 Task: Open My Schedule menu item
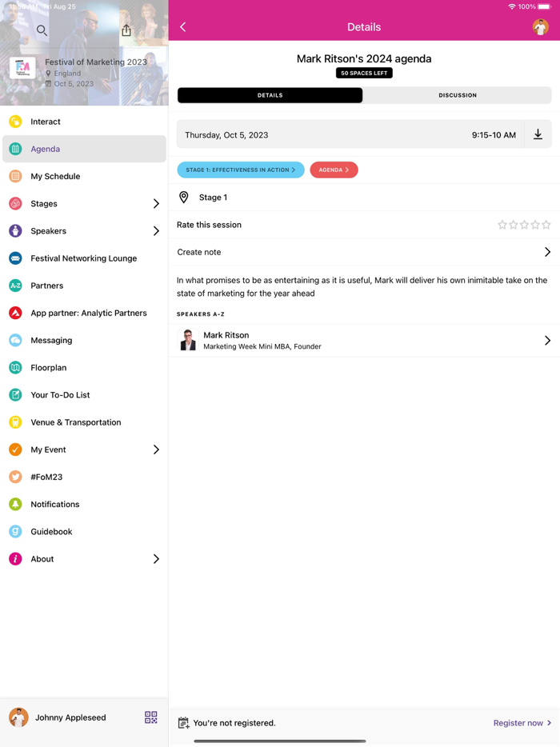84,176
